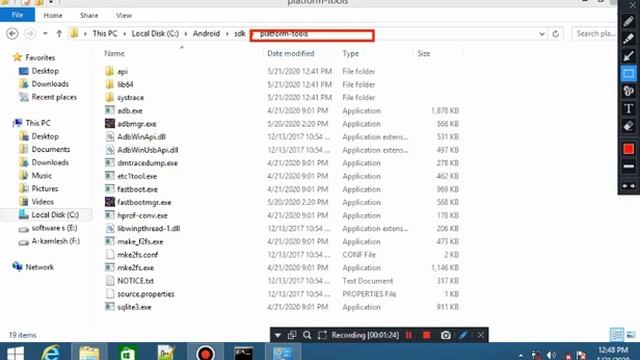640x360 pixels.
Task: Pause the screen recording
Action: coord(409,335)
